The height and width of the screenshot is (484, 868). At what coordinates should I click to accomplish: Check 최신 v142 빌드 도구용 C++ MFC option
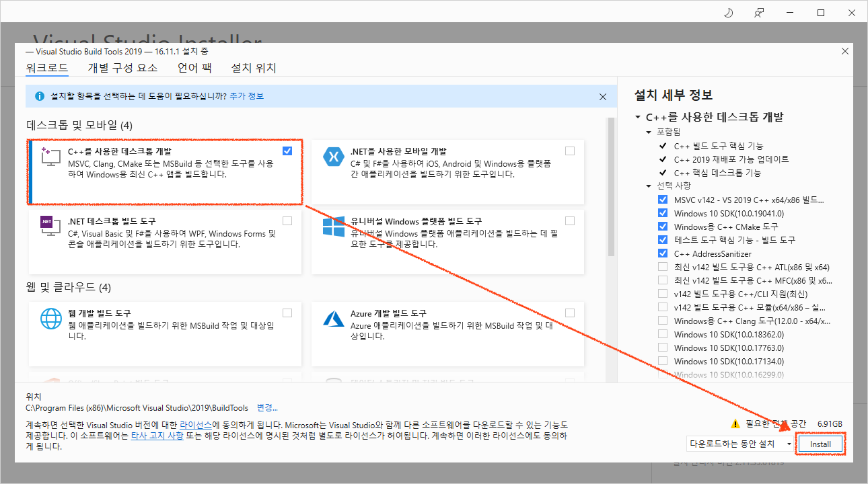pos(663,280)
